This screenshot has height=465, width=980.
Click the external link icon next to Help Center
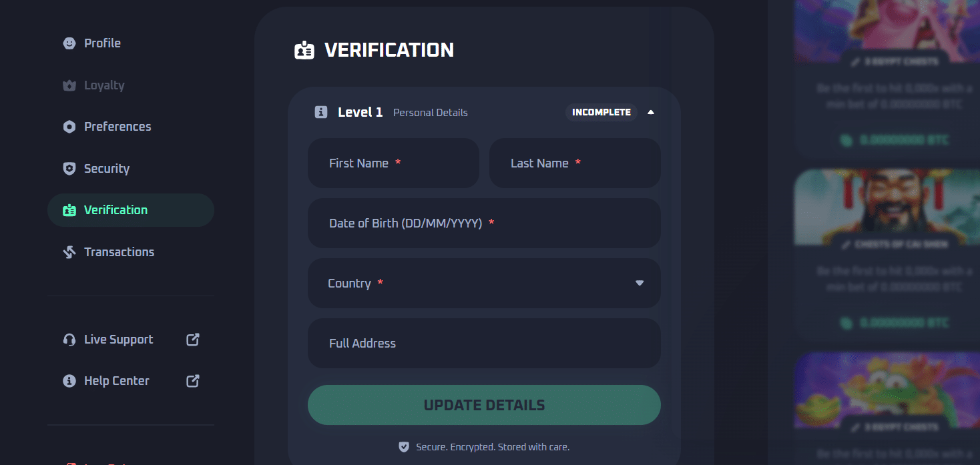point(192,380)
